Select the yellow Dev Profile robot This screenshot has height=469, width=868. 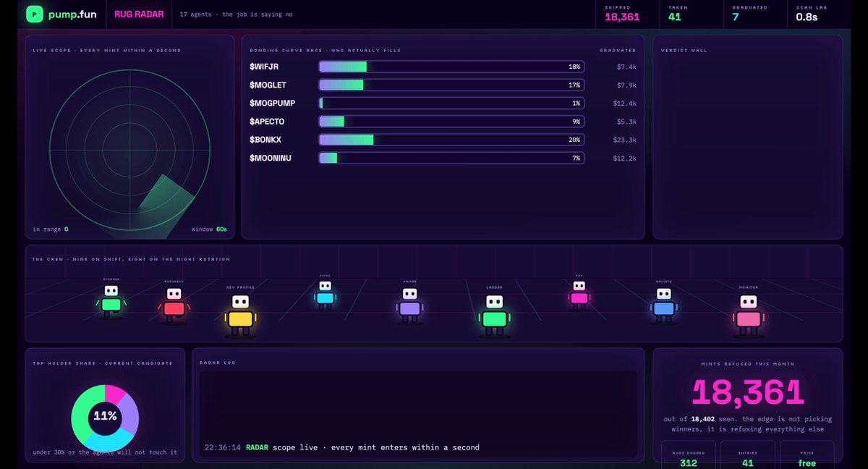[240, 314]
